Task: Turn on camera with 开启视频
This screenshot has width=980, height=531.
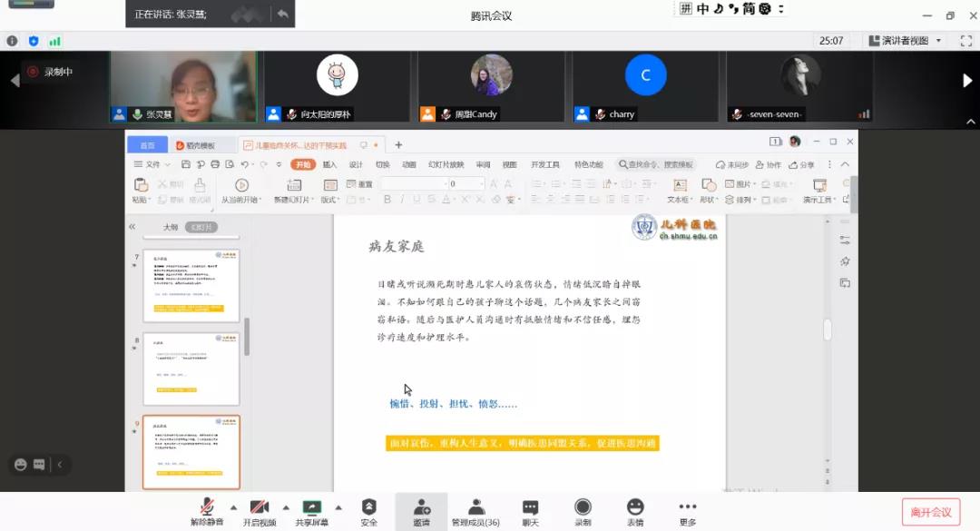Action: (260, 511)
